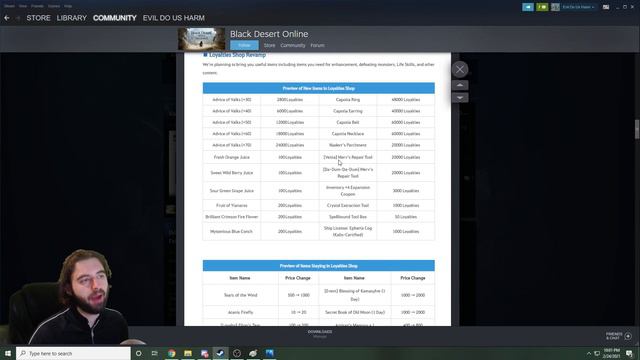Open the Community link under Black Desert Online
Viewport: 640px width, 360px height.
click(293, 45)
